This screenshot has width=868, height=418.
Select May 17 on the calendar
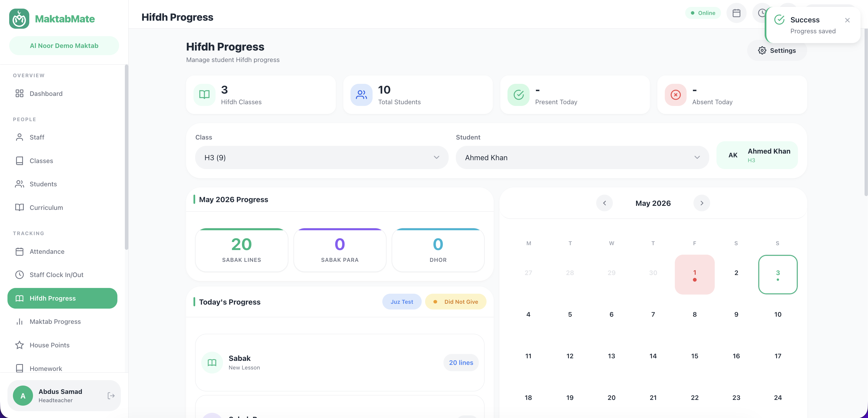tap(778, 356)
